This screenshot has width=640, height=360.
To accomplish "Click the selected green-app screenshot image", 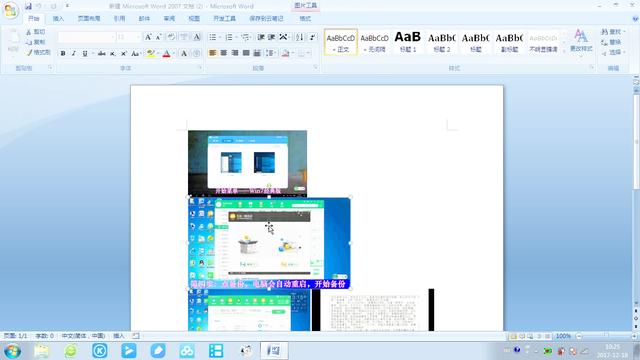I will tap(269, 243).
